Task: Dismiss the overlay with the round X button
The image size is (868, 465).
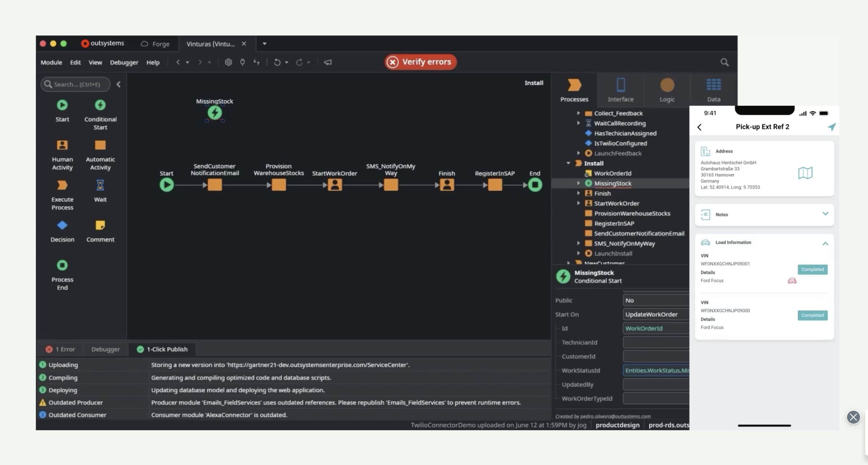Action: click(x=853, y=417)
